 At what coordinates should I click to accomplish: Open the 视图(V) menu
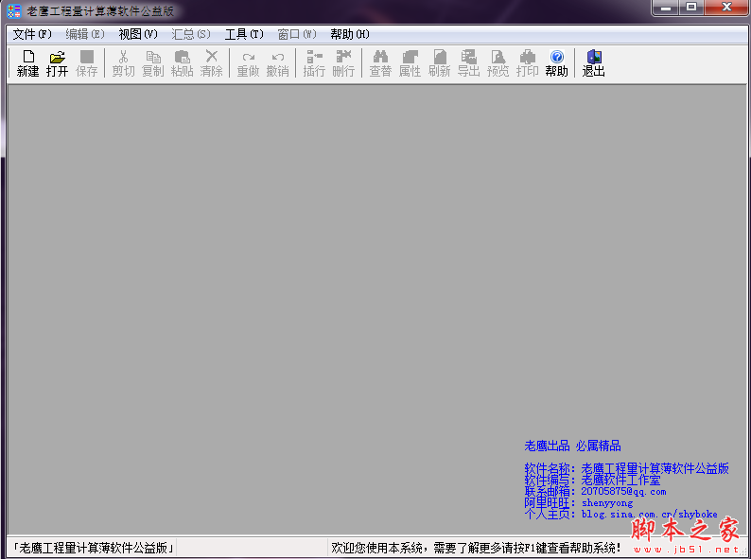point(138,34)
